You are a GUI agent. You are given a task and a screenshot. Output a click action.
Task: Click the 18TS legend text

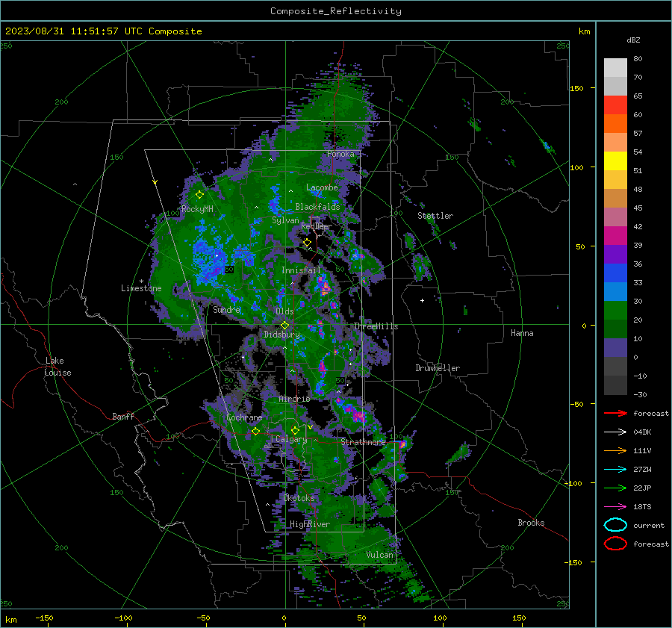click(x=642, y=507)
